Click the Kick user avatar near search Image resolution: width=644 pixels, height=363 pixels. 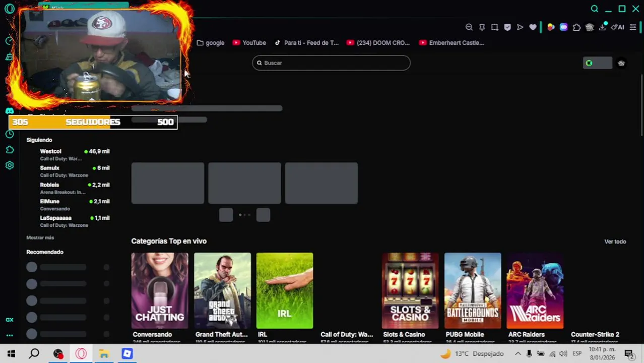621,63
